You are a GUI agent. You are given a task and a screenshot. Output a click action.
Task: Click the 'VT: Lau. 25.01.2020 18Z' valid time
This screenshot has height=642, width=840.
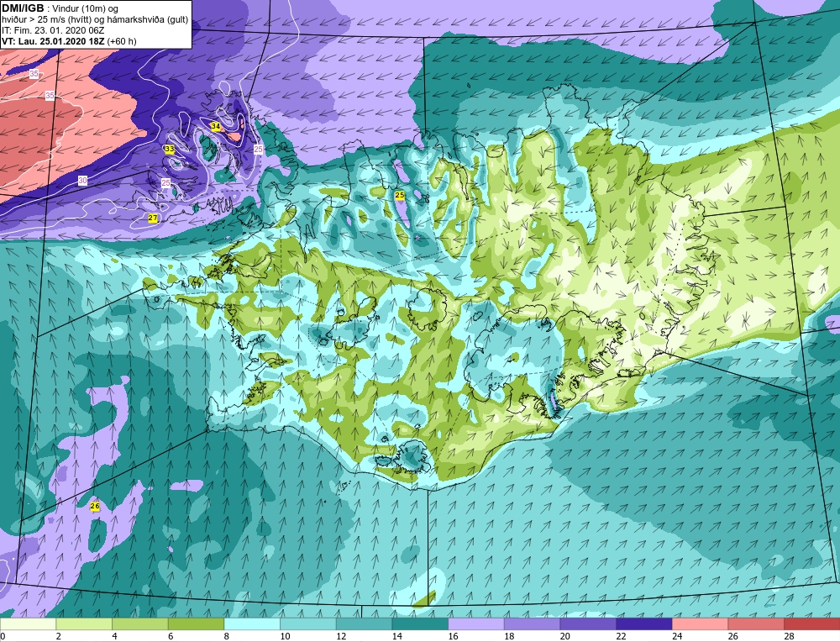[54, 41]
